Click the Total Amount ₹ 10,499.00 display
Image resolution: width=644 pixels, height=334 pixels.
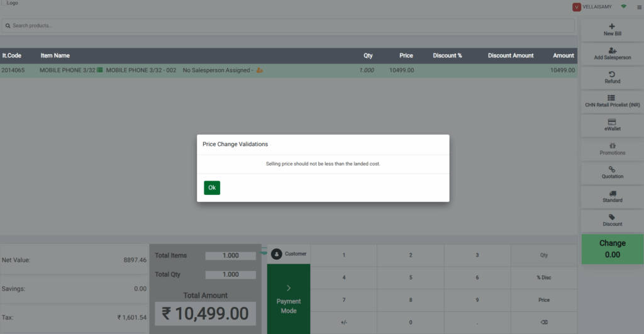click(x=206, y=314)
